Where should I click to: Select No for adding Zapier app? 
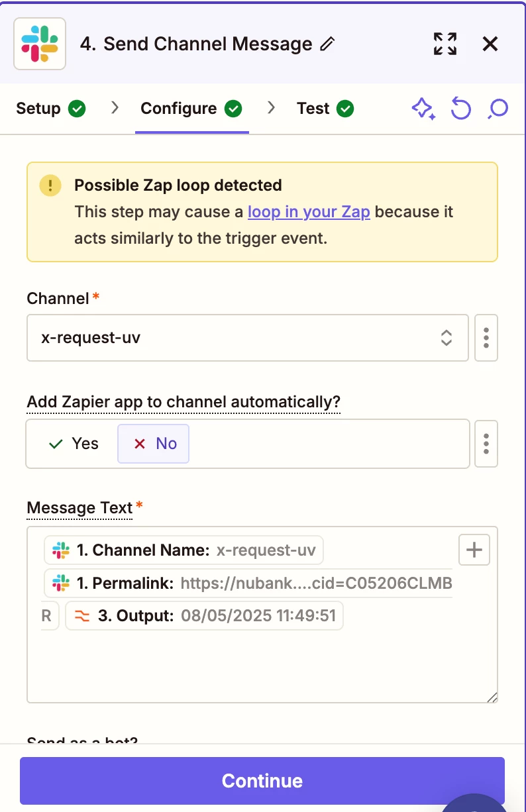[x=154, y=444]
